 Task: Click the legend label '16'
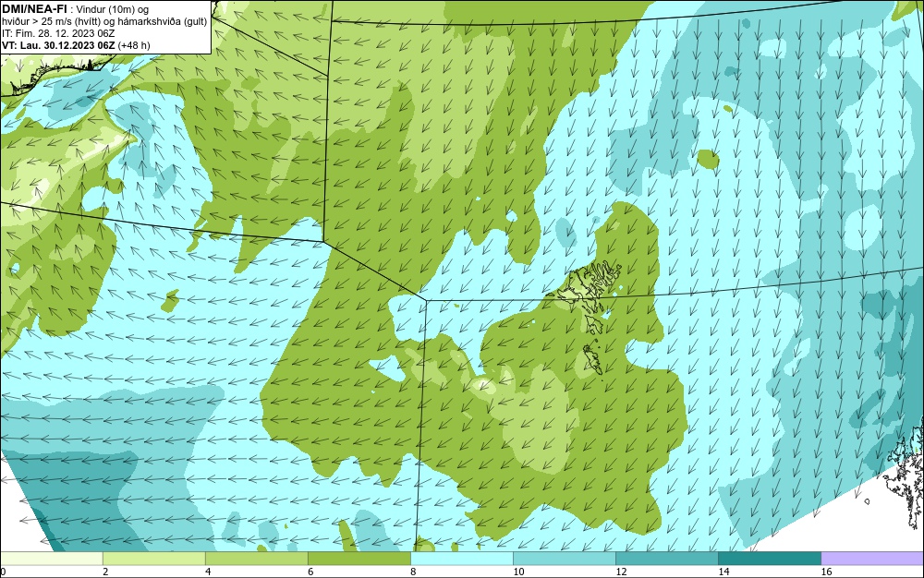[826, 572]
